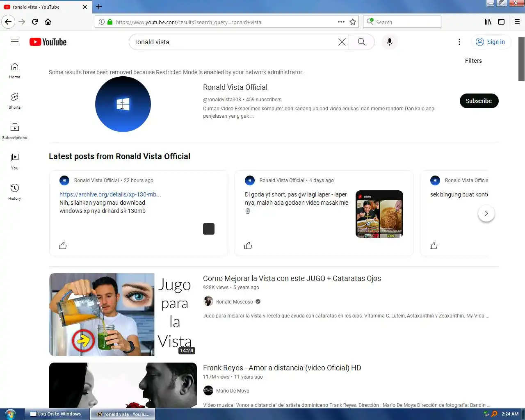Click the magnifier icon in system tray
Screen dimensions: 525x420
coord(494,414)
